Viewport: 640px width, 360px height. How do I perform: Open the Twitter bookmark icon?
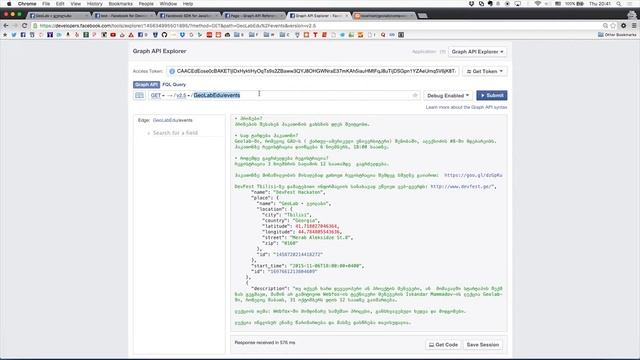point(14,35)
